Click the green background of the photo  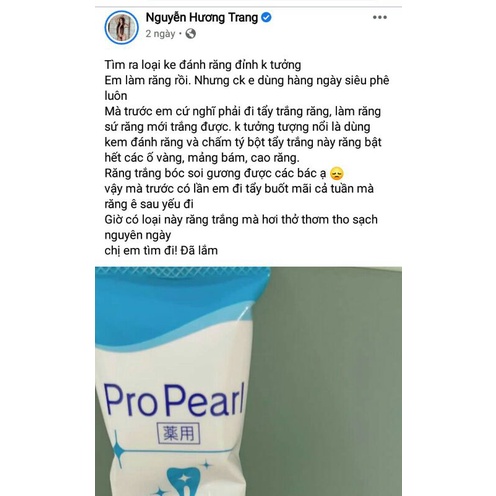click(333, 383)
